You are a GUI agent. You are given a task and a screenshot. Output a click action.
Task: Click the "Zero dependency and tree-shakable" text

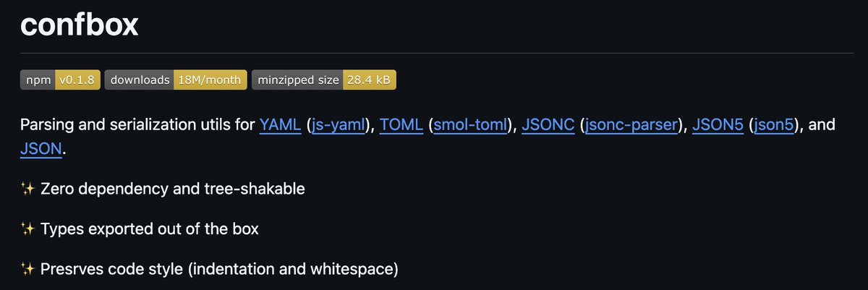pyautogui.click(x=173, y=189)
